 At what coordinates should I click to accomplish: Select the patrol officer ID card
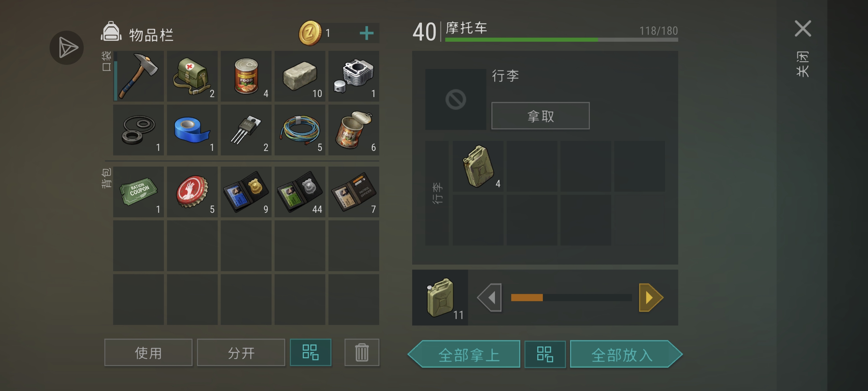(x=354, y=192)
